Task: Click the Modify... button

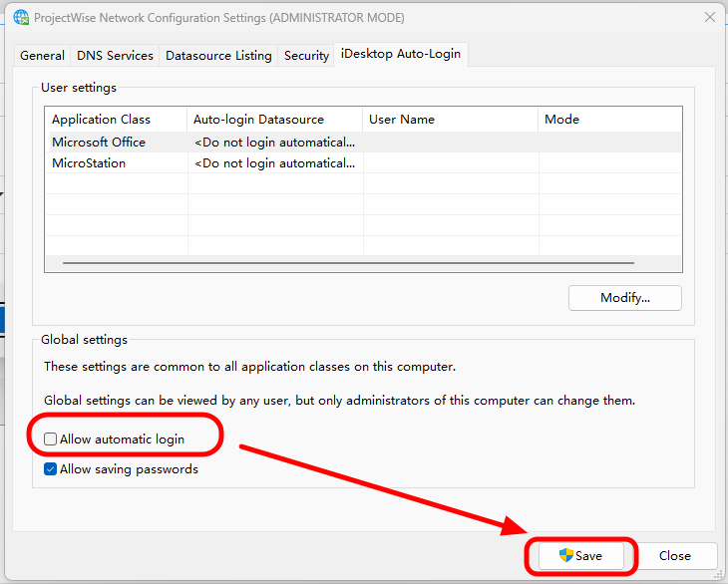Action: pos(625,298)
